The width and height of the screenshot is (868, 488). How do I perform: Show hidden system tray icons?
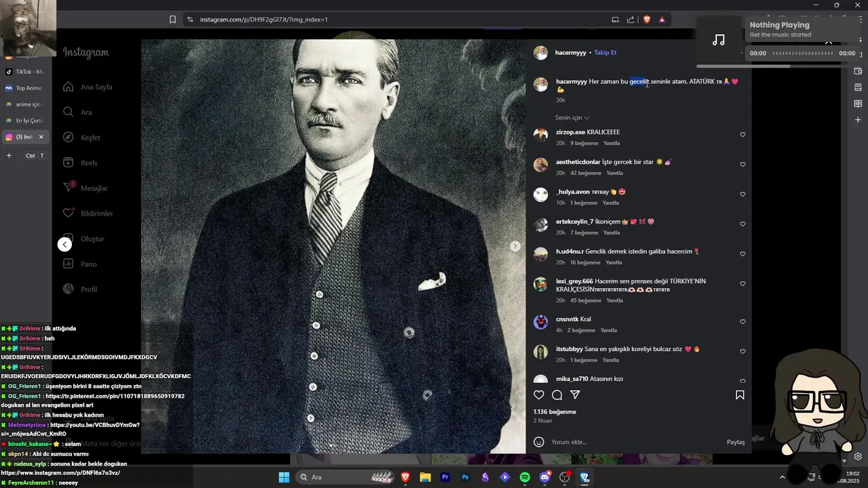tap(782, 477)
